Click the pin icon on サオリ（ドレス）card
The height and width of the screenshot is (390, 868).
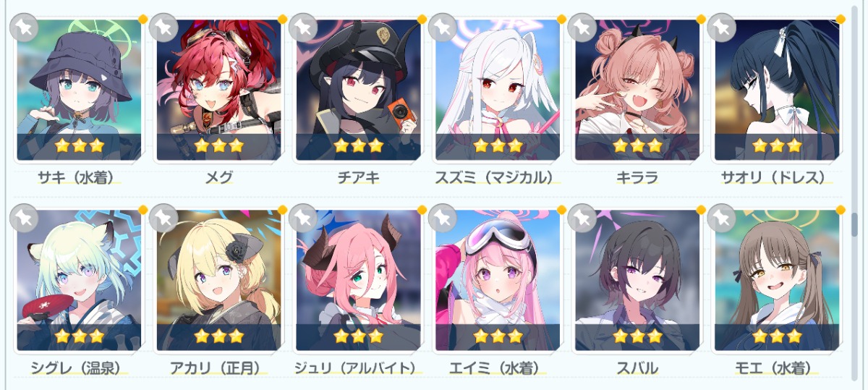pos(721,27)
